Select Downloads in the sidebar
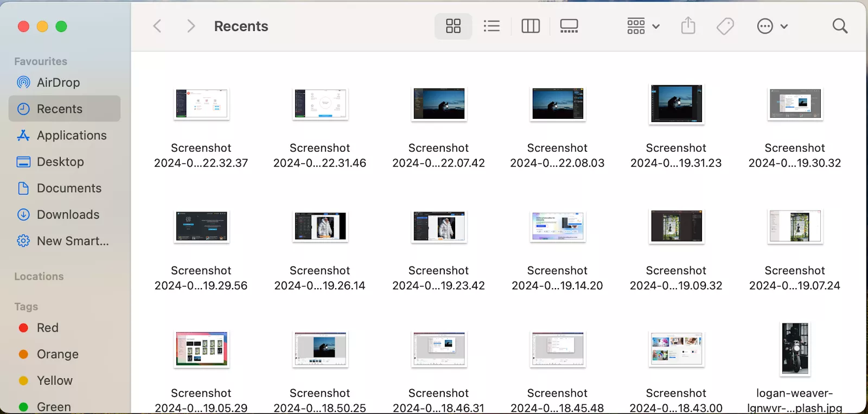The image size is (868, 414). [x=68, y=215]
